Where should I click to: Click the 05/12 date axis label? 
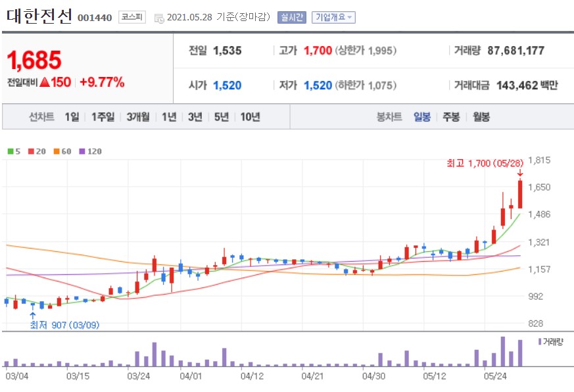coord(434,376)
